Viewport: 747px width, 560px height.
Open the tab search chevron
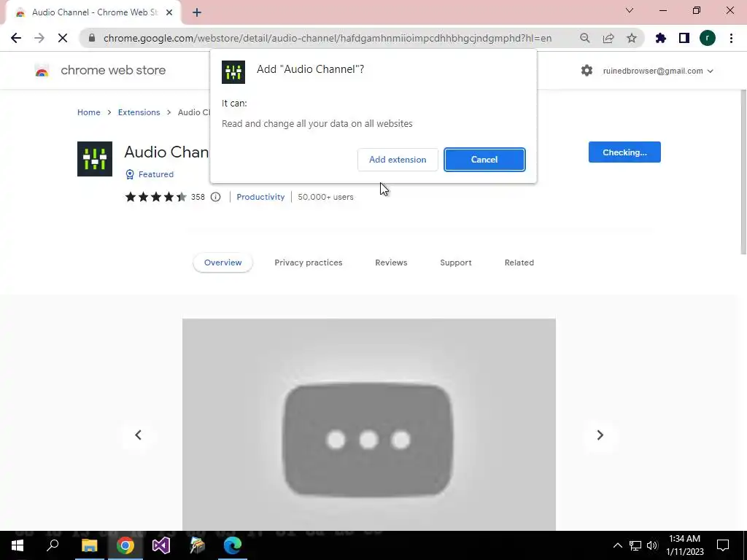(x=630, y=10)
